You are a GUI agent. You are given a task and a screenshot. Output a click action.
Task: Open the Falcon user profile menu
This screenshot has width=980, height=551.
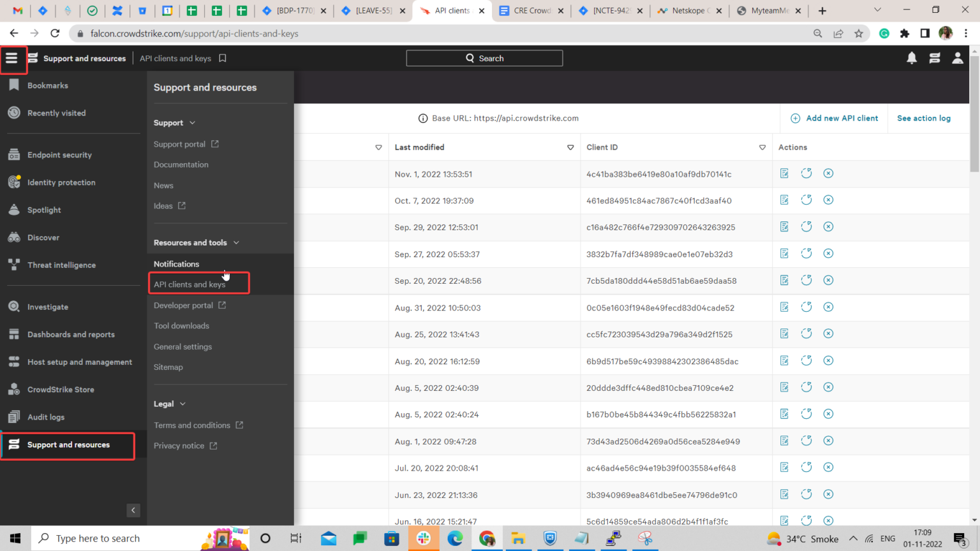(958, 57)
